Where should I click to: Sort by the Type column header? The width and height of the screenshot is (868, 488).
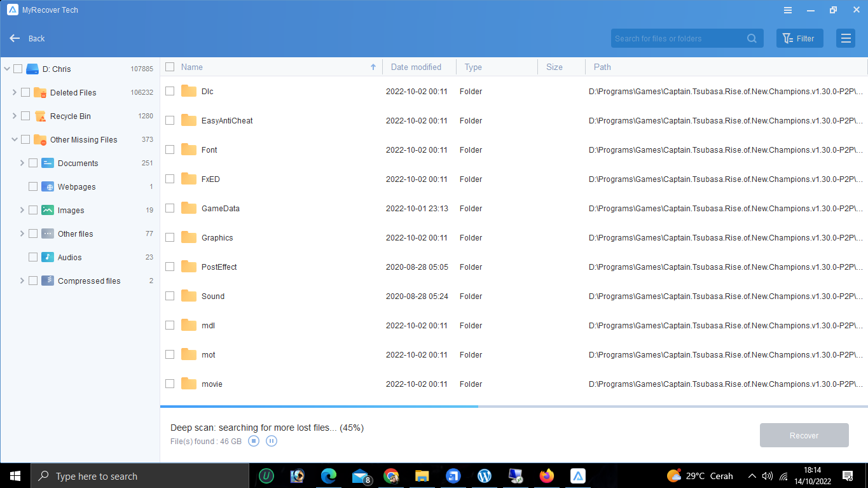(x=473, y=67)
